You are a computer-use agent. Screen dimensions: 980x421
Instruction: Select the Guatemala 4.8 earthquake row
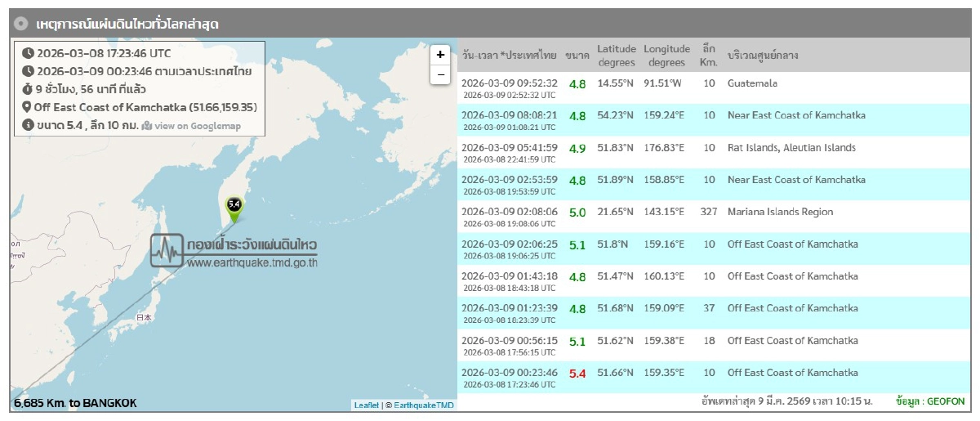710,87
